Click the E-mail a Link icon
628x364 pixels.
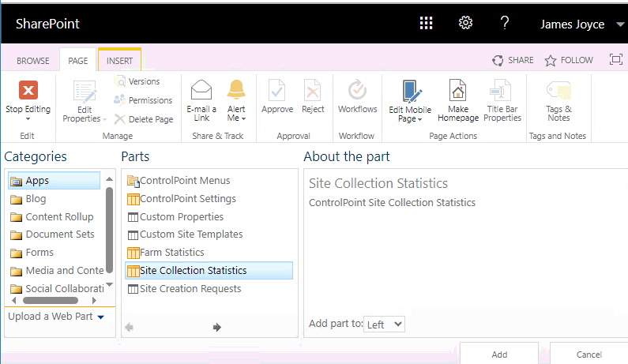201,90
